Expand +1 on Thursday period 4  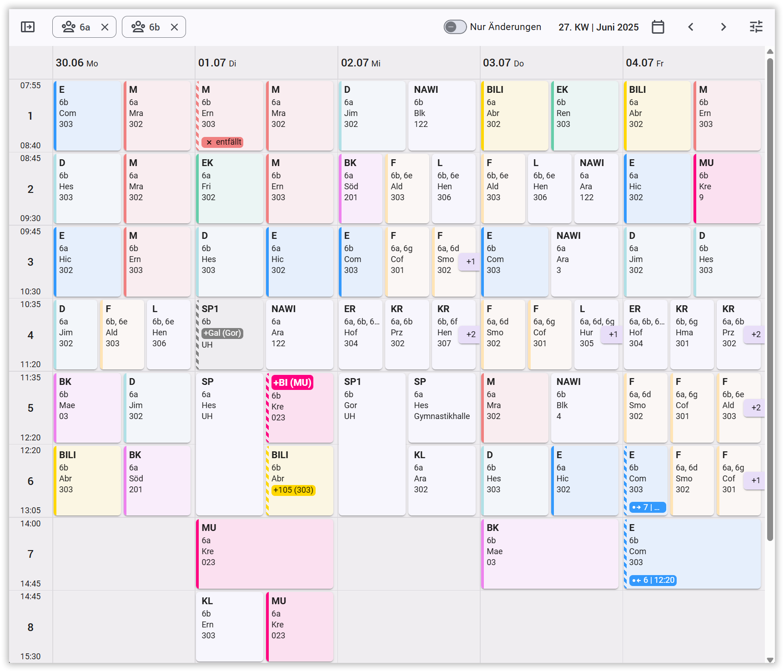click(x=613, y=334)
